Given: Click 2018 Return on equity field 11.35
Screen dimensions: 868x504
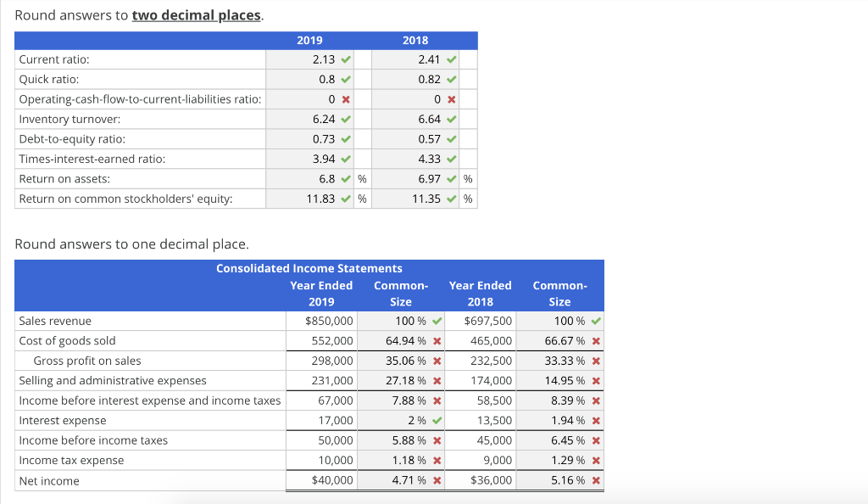Looking at the screenshot, I should pyautogui.click(x=415, y=199).
